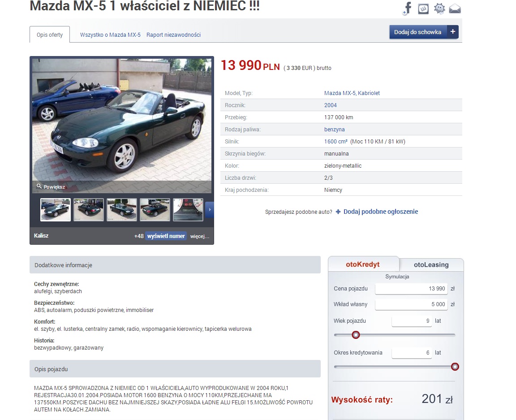This screenshot has width=516, height=420.
Task: Follow the 2004 Rocznik link
Action: tap(331, 105)
